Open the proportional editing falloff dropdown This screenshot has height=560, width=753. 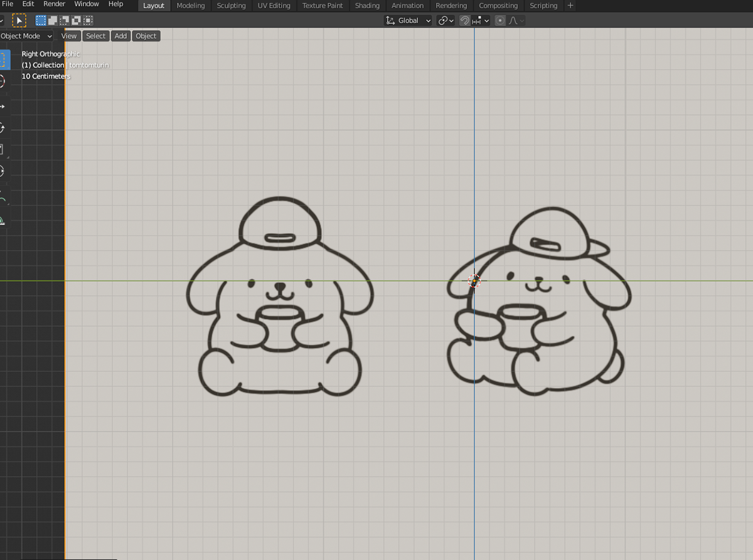[516, 21]
